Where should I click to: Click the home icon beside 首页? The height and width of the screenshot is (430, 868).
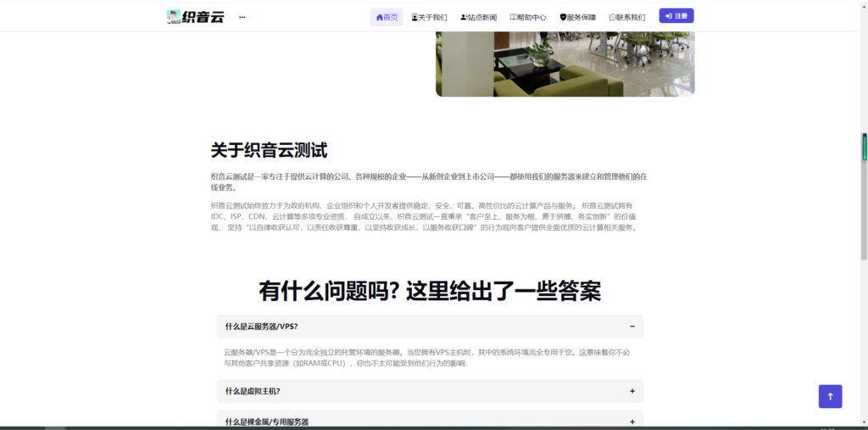click(379, 17)
